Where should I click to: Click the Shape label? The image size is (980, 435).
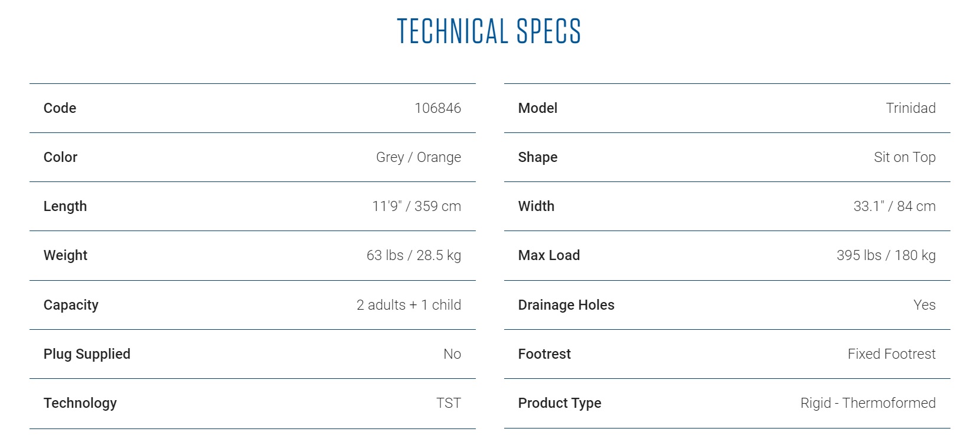[537, 157]
